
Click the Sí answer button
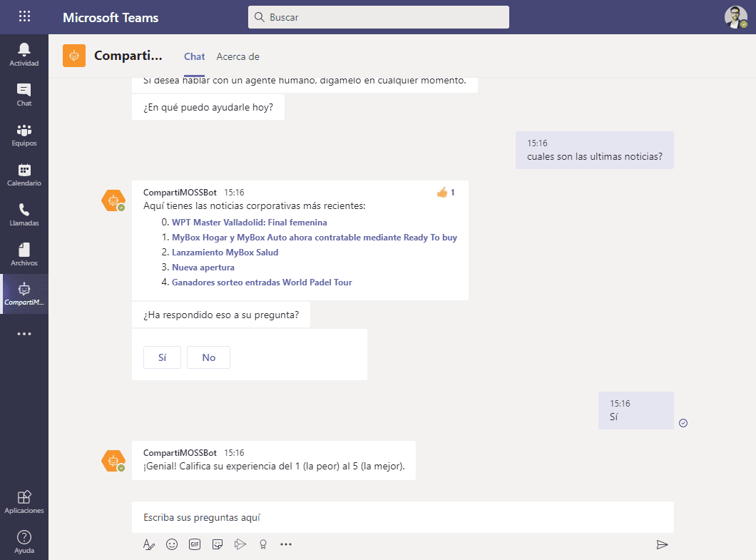tap(162, 357)
